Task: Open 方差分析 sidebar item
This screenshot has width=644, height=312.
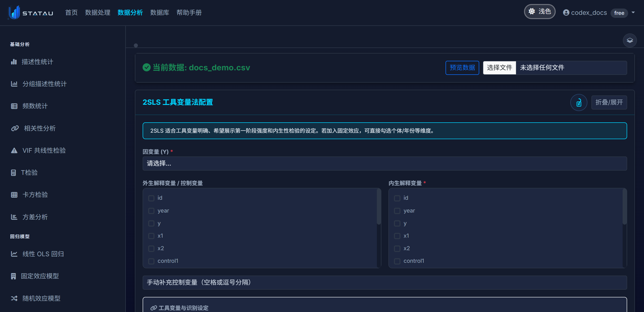Action: pyautogui.click(x=35, y=217)
